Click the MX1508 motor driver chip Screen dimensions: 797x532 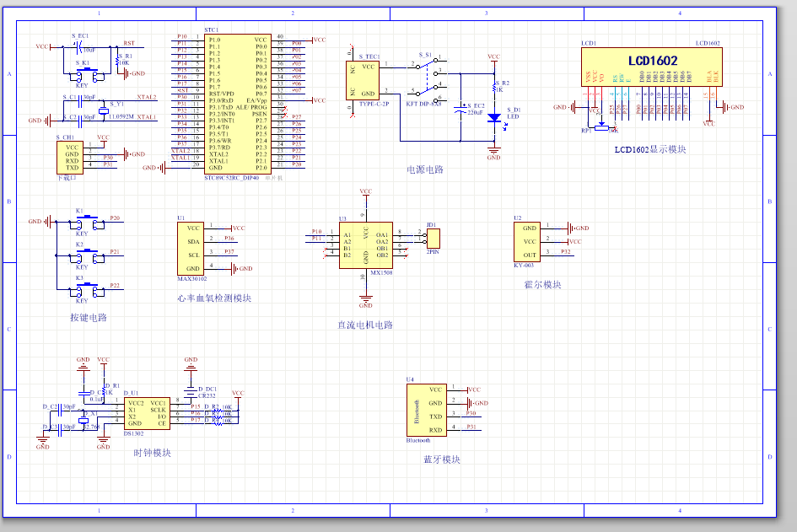365,245
